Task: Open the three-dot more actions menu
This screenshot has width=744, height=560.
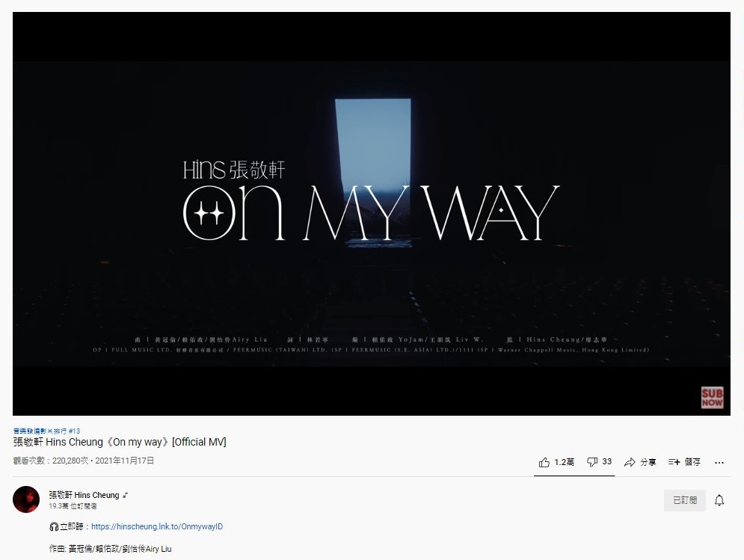Action: click(x=719, y=462)
